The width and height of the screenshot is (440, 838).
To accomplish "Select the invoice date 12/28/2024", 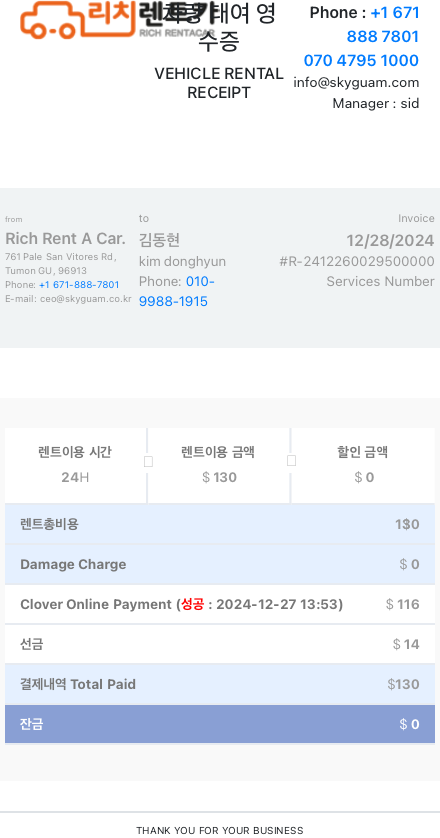I will [x=390, y=240].
